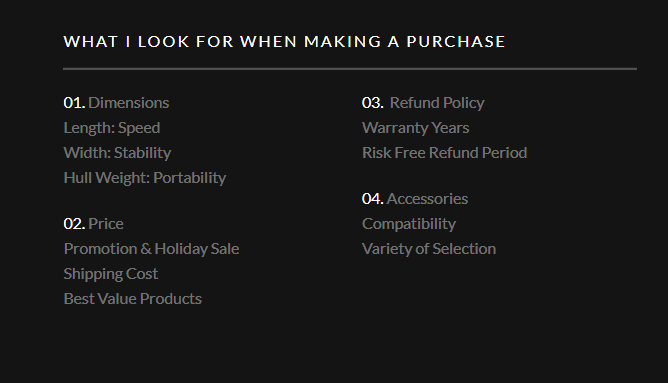Click the Price heading link
The image size is (668, 383).
point(106,224)
